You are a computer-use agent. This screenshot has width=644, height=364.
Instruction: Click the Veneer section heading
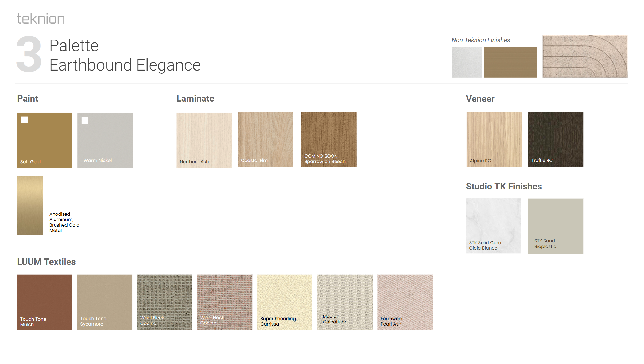click(x=480, y=99)
